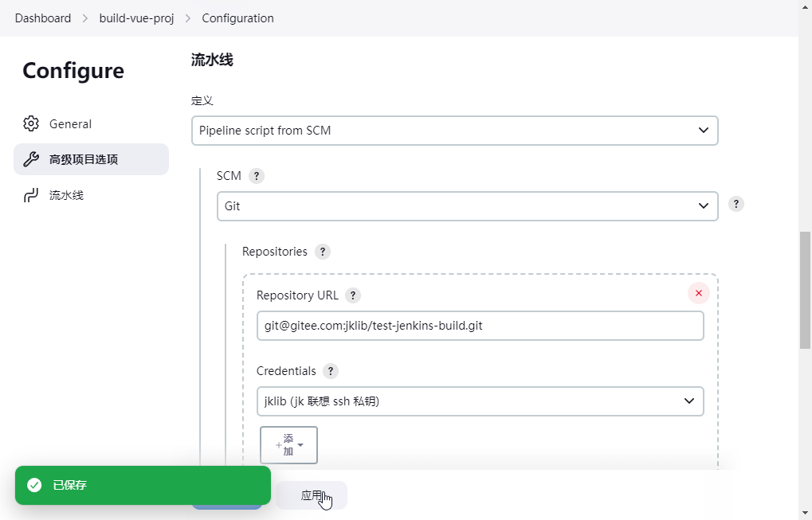Dismiss the 已保存 success checkmark notification
This screenshot has height=520, width=812.
34,485
